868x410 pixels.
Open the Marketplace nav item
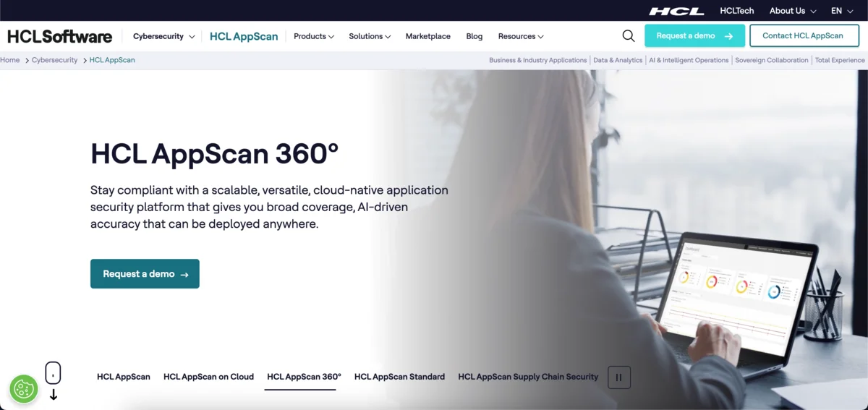coord(428,36)
